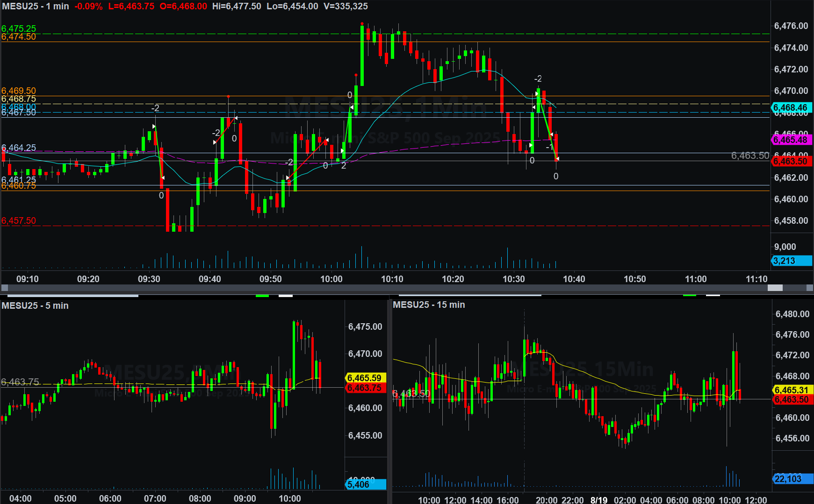Select the MESU25 - 5 min chart title

35,305
